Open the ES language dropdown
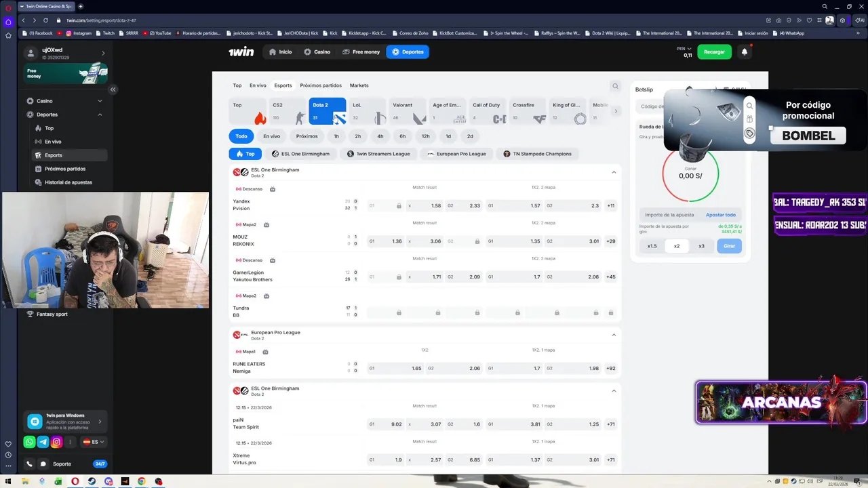Screen dimensions: 868x488 tap(93, 442)
